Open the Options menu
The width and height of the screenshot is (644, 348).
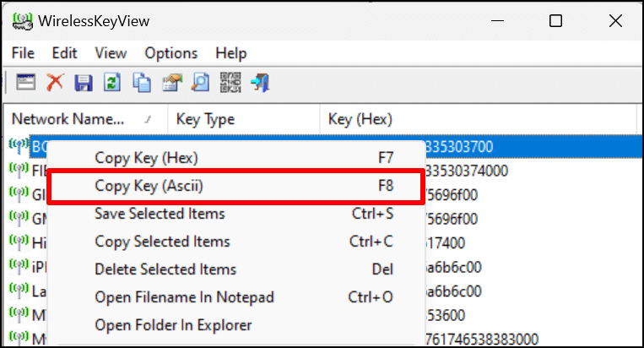(x=170, y=52)
